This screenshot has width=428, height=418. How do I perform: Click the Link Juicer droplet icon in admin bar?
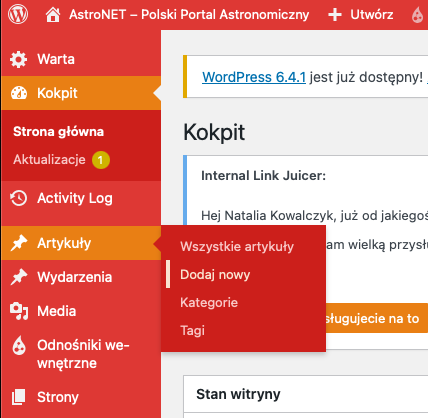point(417,15)
